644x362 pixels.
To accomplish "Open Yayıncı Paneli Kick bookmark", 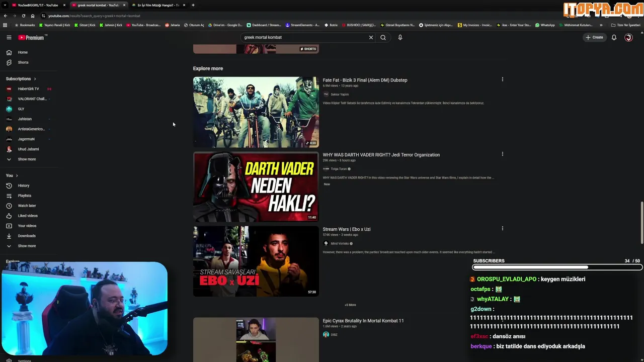I will [x=55, y=25].
